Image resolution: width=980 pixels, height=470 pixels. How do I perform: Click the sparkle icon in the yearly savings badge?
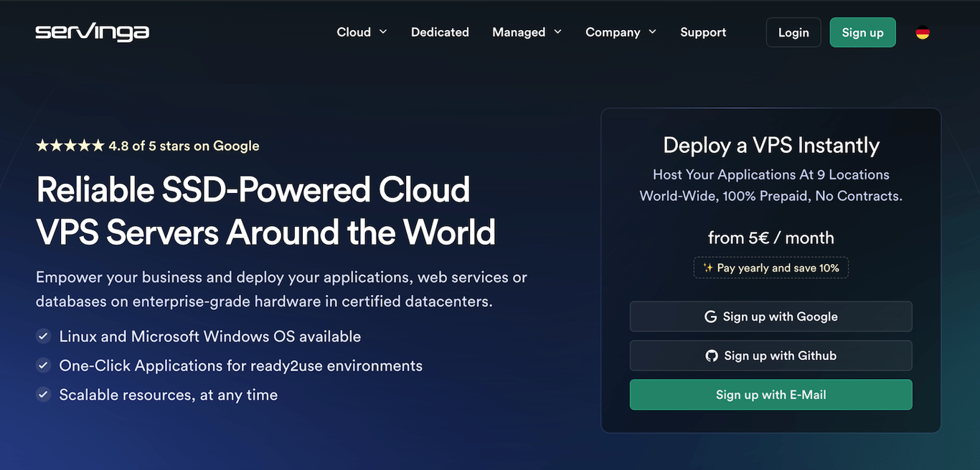click(x=707, y=267)
